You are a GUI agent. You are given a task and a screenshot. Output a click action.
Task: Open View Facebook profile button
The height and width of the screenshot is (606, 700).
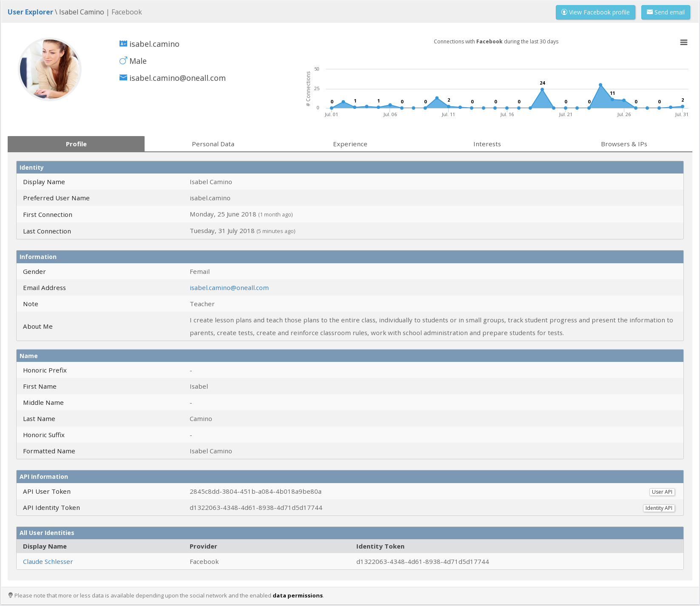click(x=595, y=12)
